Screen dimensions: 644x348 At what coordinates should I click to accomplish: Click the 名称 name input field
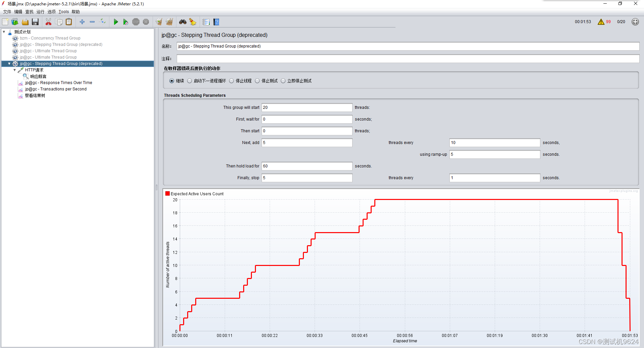[x=408, y=46]
